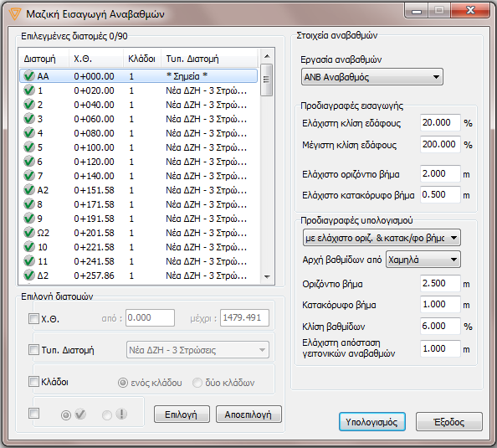The height and width of the screenshot is (448, 497).
Task: Click green checkmark icon of section Ω2
Action: (x=29, y=233)
